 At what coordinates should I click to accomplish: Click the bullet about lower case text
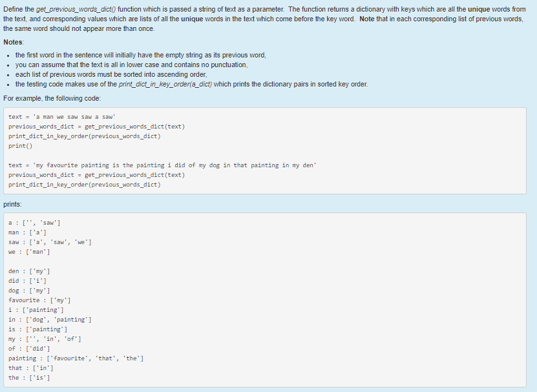click(x=131, y=65)
